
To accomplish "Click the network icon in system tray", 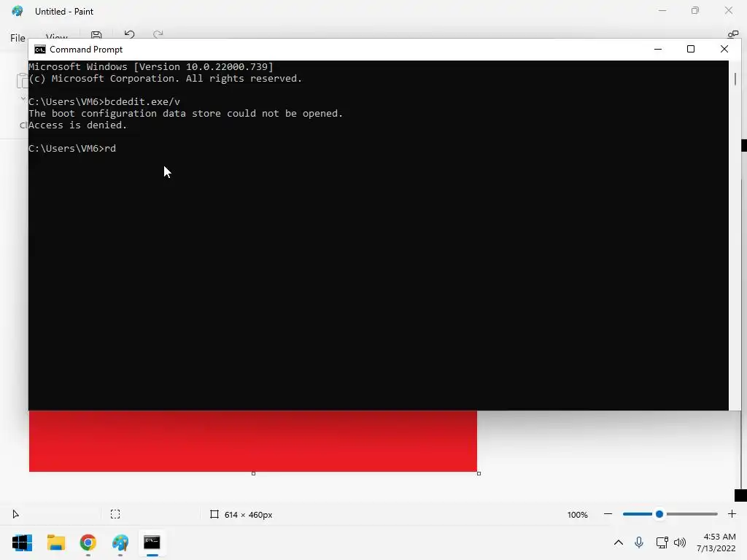I will click(662, 542).
